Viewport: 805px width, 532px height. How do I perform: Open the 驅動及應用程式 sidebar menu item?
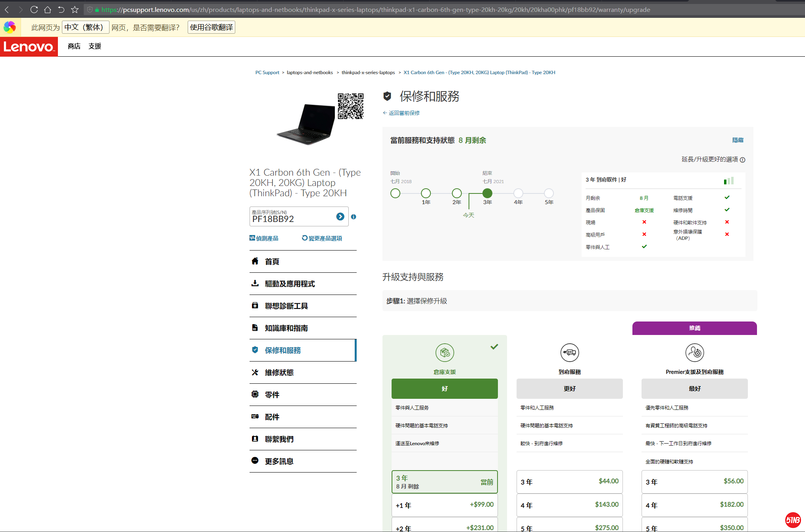coord(290,284)
